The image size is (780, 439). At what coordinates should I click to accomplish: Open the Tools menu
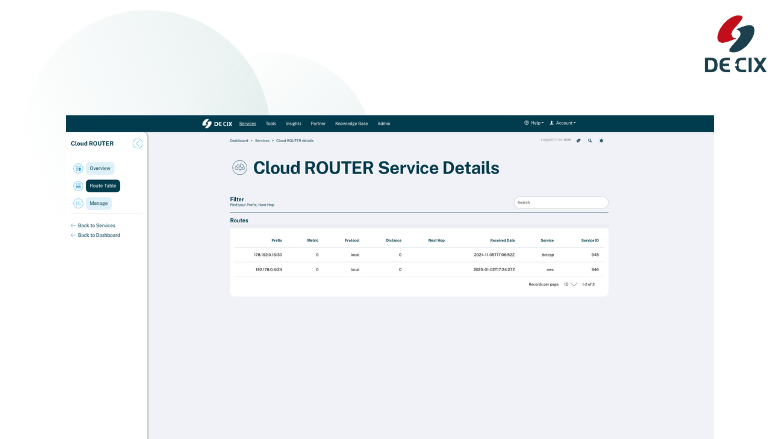click(x=271, y=124)
